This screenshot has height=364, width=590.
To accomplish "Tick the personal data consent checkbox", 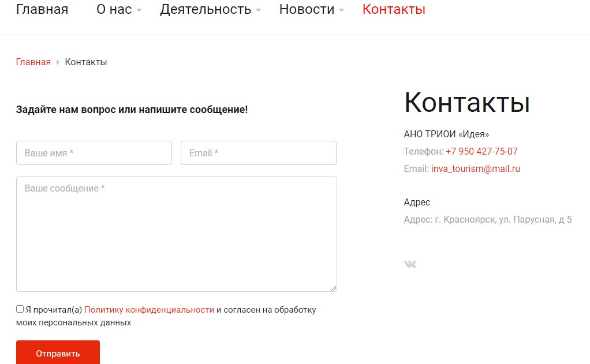I will [20, 309].
